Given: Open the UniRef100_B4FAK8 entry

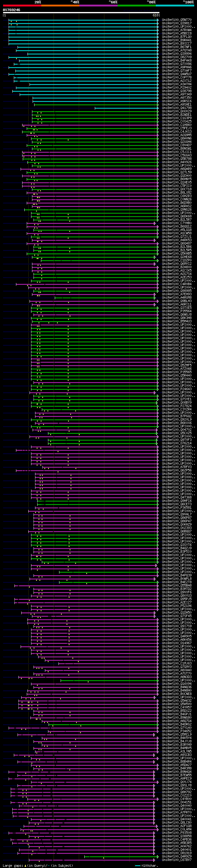Looking at the screenshot, I should [x=177, y=61].
